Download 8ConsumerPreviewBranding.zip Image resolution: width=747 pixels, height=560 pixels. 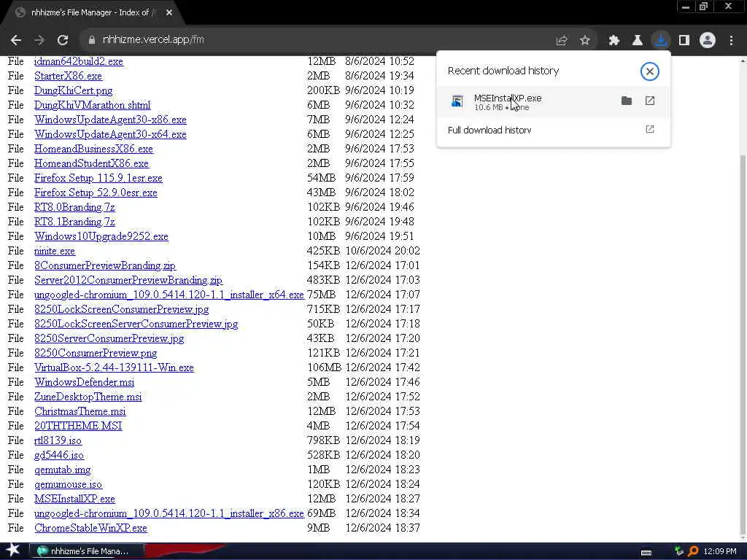105,265
